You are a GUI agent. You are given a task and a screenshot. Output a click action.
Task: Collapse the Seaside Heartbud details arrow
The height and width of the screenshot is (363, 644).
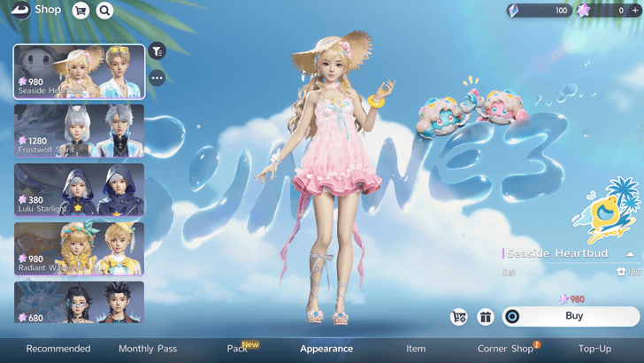pos(630,254)
